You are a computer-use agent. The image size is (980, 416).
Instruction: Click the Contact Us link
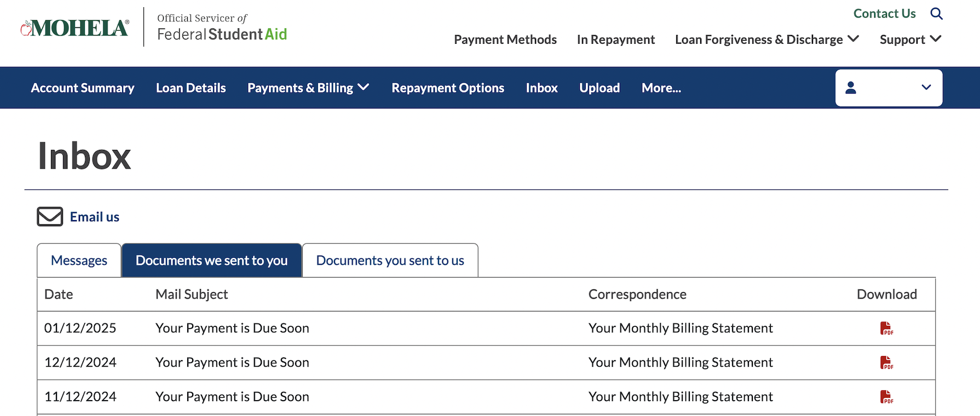tap(884, 14)
